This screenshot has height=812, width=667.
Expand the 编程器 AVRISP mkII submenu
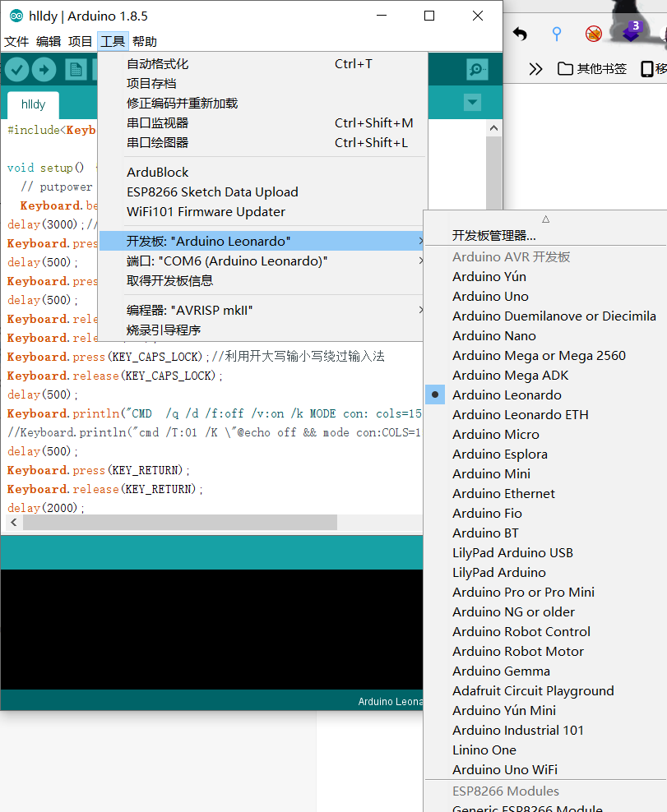pos(262,310)
